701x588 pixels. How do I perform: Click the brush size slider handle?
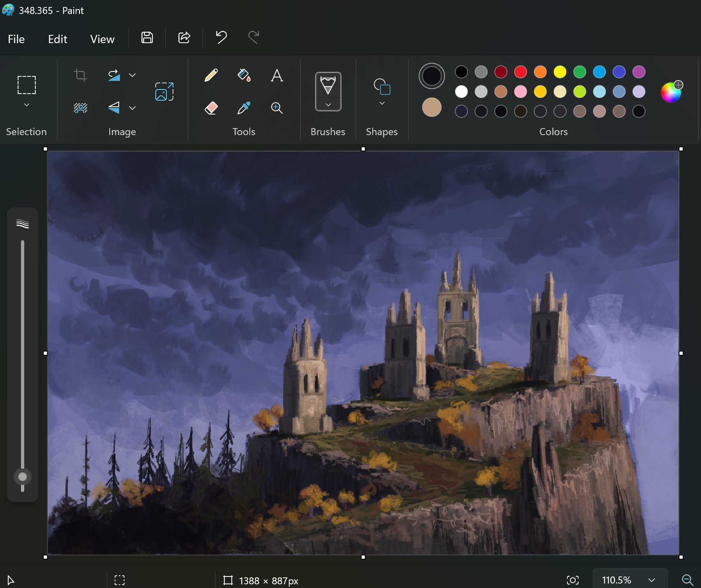pos(23,477)
